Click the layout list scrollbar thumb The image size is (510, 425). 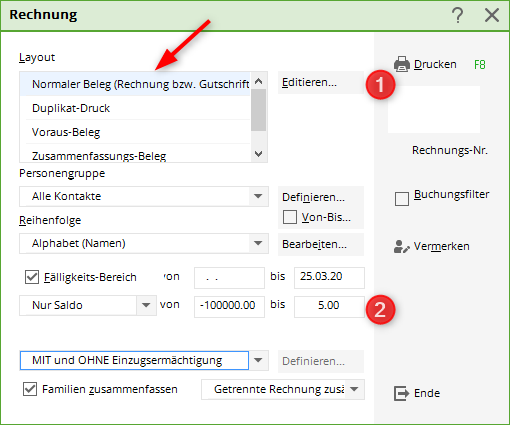coord(258,110)
